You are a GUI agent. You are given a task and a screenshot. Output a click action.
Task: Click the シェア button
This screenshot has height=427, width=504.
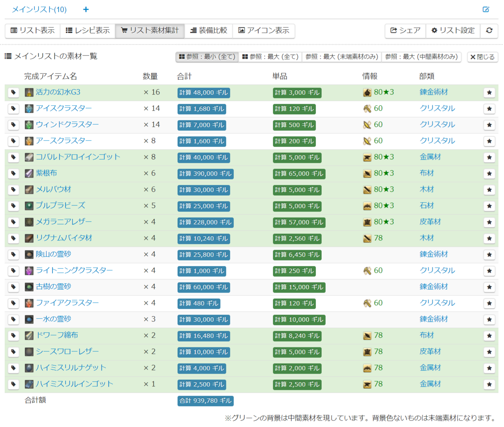405,31
